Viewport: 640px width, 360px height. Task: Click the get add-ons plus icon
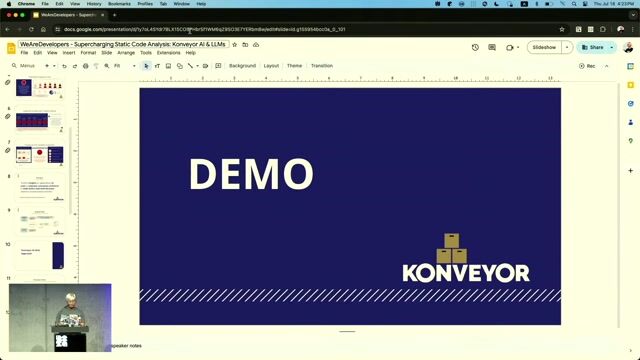(631, 171)
